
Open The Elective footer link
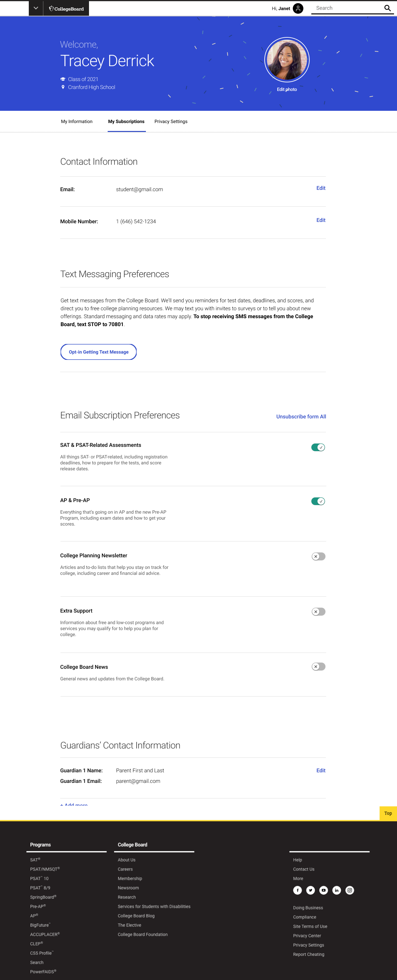129,925
